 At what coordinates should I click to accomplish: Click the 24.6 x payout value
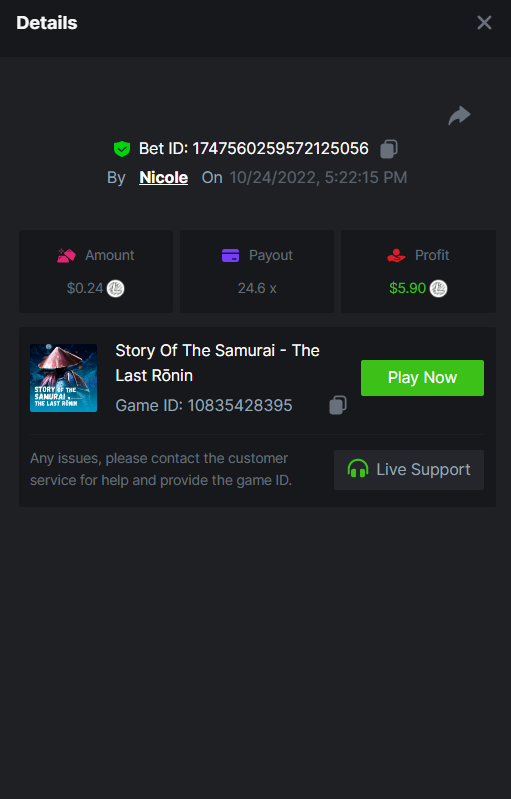[257, 288]
